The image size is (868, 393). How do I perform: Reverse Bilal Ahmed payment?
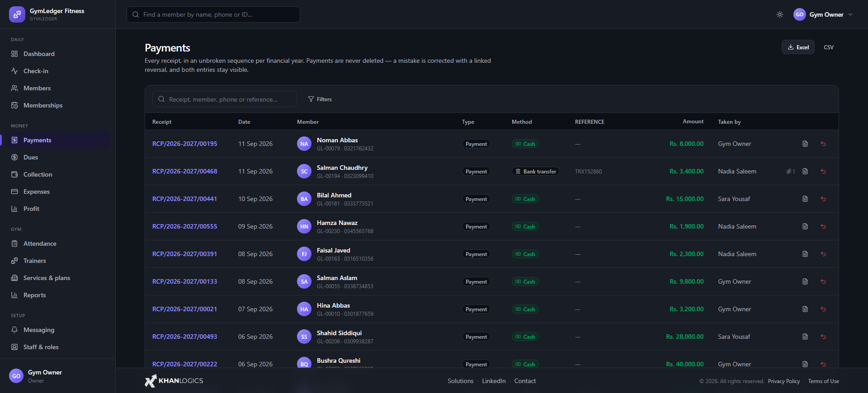click(x=823, y=199)
